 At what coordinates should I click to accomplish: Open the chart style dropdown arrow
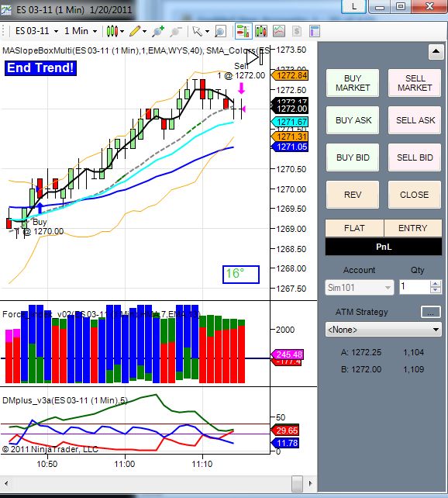[122, 32]
